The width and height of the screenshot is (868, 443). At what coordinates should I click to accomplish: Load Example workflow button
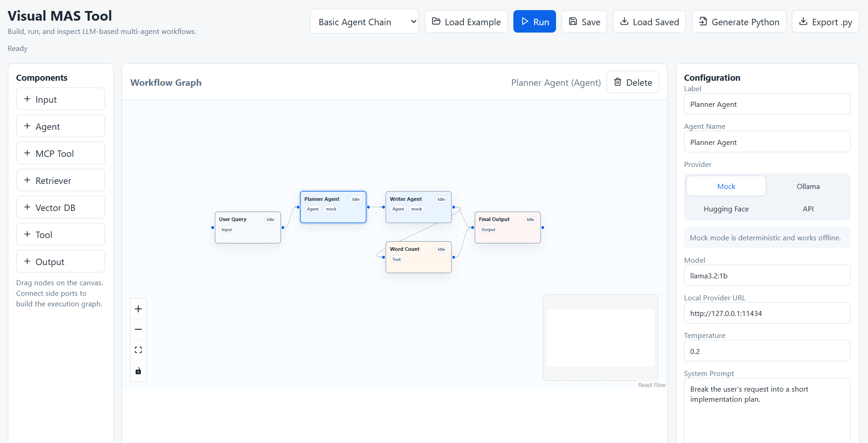click(466, 22)
